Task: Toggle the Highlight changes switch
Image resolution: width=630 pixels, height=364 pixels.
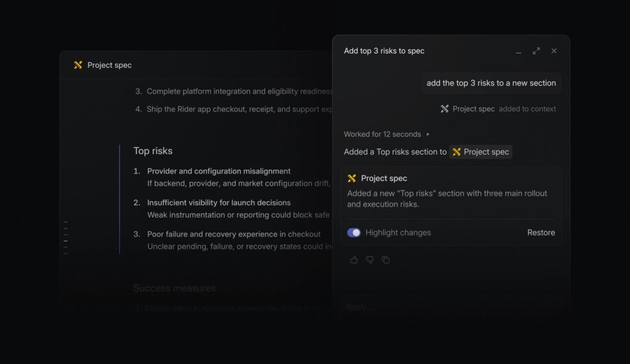Action: point(354,233)
